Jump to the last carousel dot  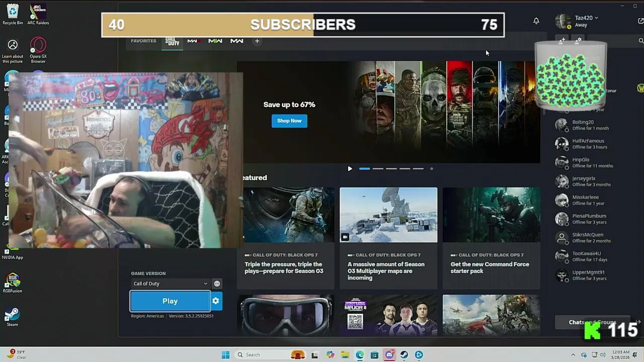(x=432, y=169)
